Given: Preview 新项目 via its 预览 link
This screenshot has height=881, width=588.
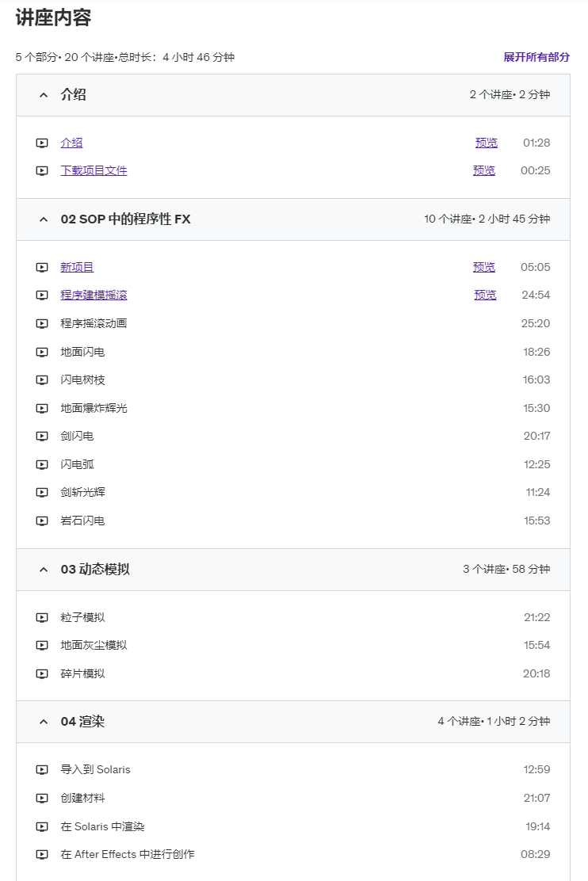Looking at the screenshot, I should pyautogui.click(x=484, y=267).
